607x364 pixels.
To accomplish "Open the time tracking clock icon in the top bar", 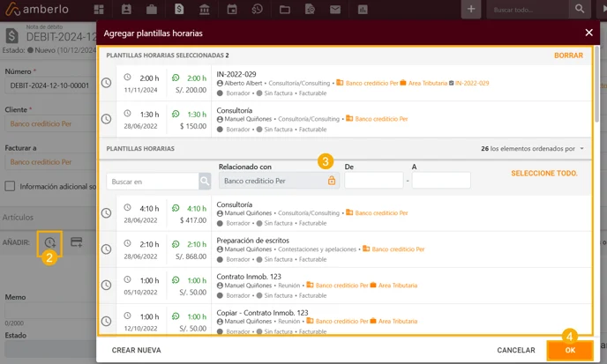I will click(257, 10).
